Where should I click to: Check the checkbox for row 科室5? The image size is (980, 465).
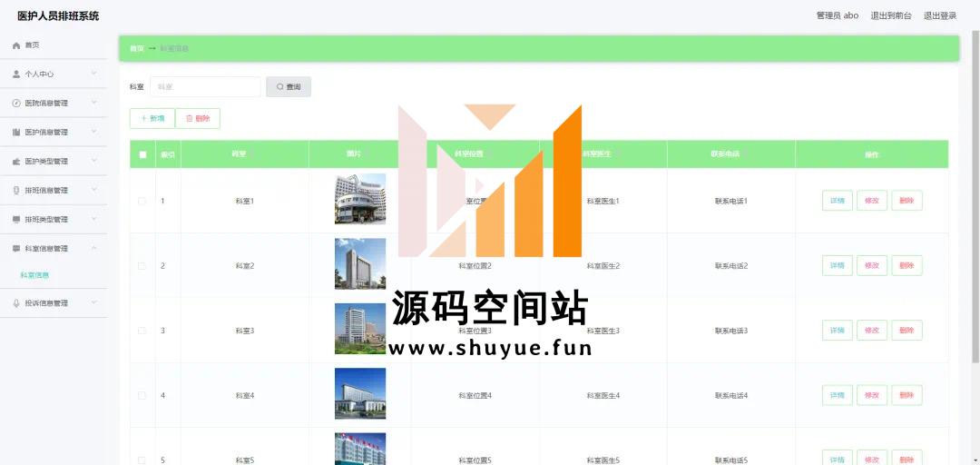click(142, 460)
